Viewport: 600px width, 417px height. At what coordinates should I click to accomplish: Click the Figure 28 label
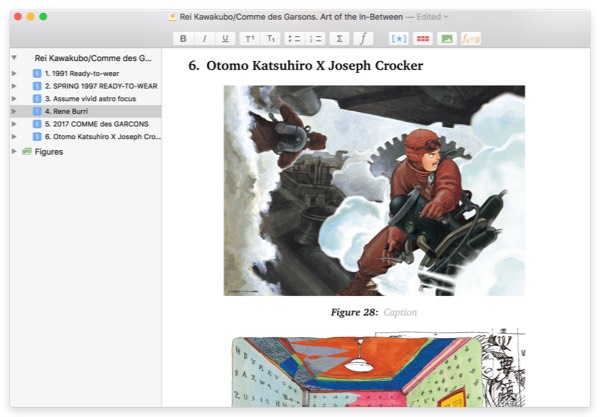click(354, 313)
